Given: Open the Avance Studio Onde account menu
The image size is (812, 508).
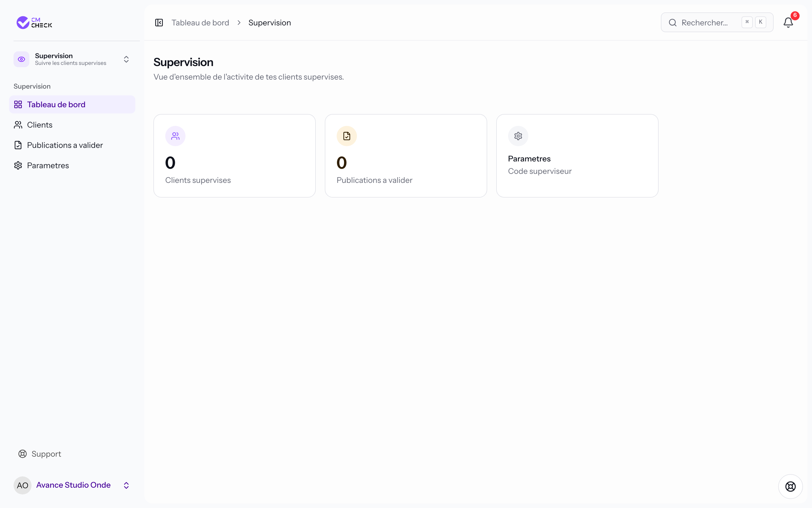Looking at the screenshot, I should [72, 485].
